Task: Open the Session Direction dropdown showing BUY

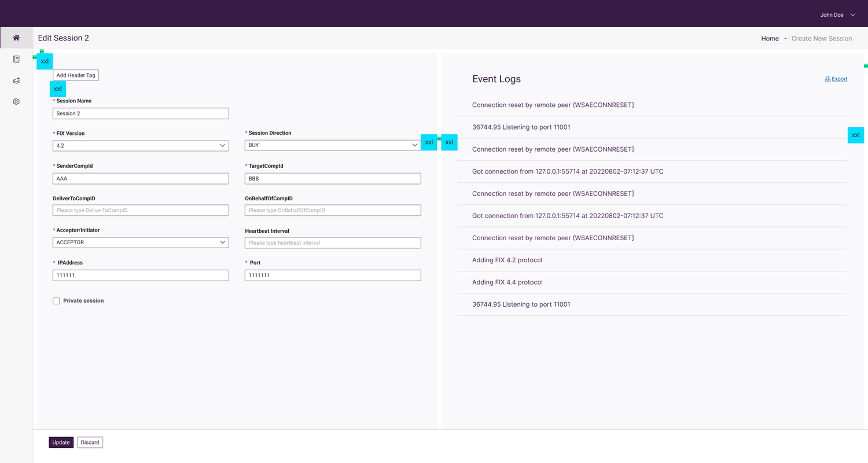Action: (x=333, y=145)
